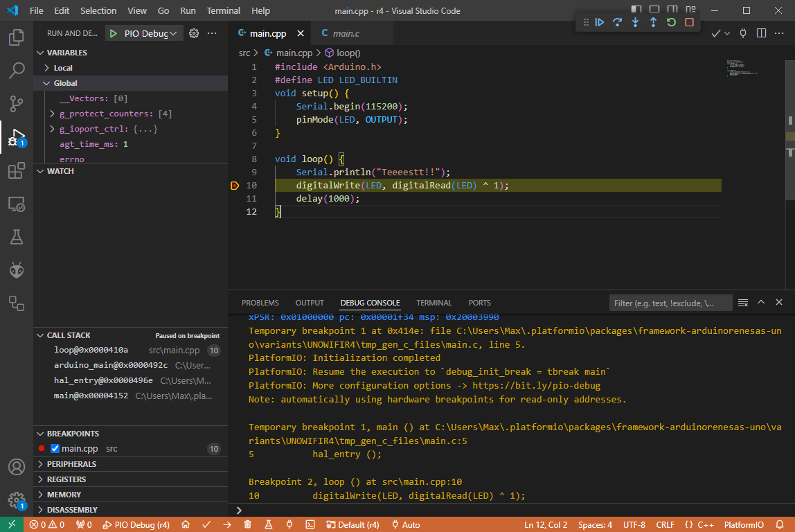Screen dimensions: 795x532
Task: Switch to the TERMINAL tab
Action: pyautogui.click(x=434, y=302)
